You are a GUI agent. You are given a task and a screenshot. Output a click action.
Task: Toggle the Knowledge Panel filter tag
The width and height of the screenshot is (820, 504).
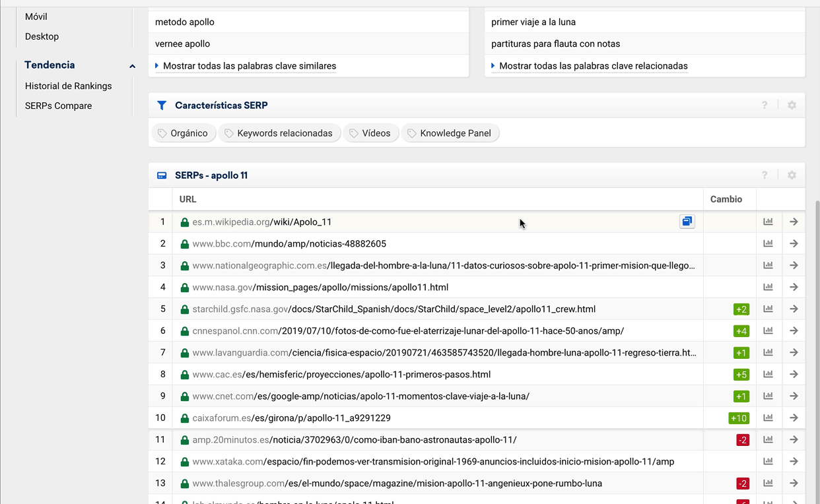pyautogui.click(x=450, y=133)
